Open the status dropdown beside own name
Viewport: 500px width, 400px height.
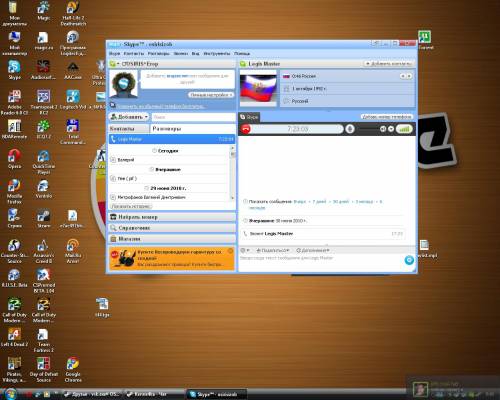tap(114, 64)
